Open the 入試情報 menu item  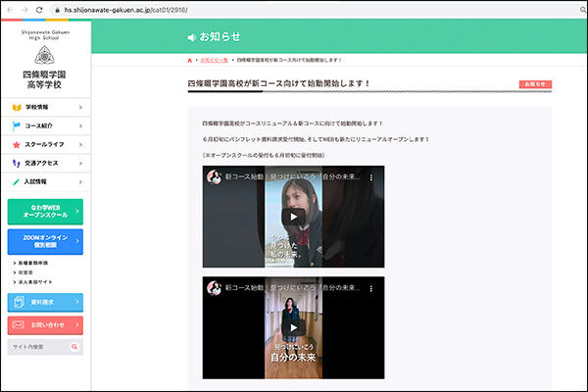click(x=46, y=182)
